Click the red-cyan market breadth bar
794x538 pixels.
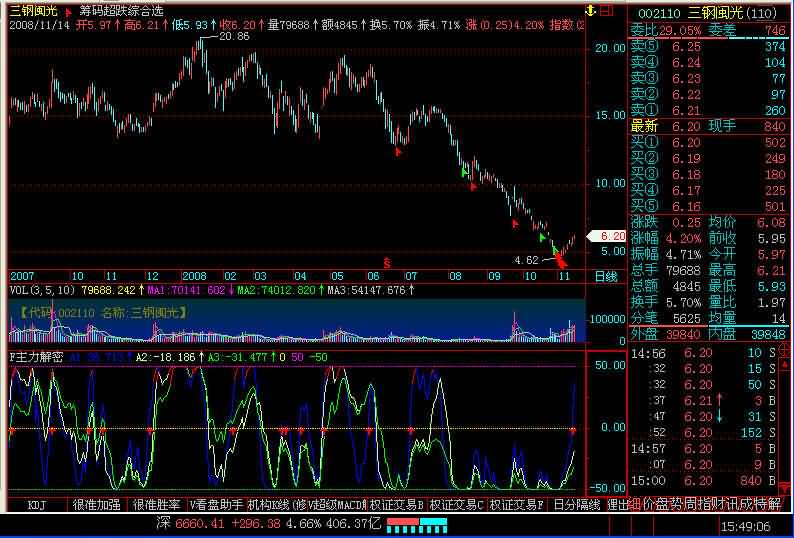[416, 523]
